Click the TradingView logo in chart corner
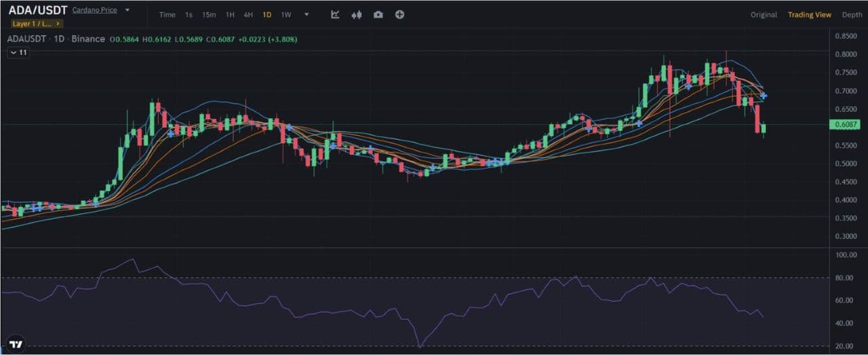The image size is (868, 355). tap(16, 343)
